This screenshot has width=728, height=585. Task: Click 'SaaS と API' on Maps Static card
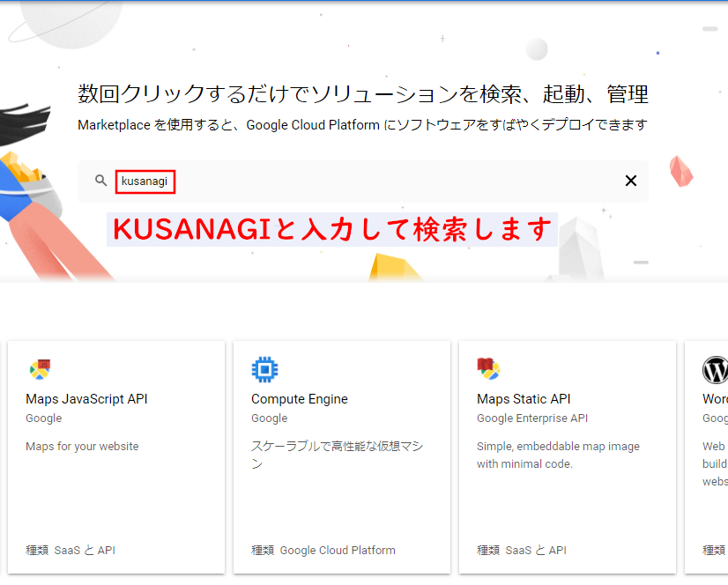coord(536,550)
